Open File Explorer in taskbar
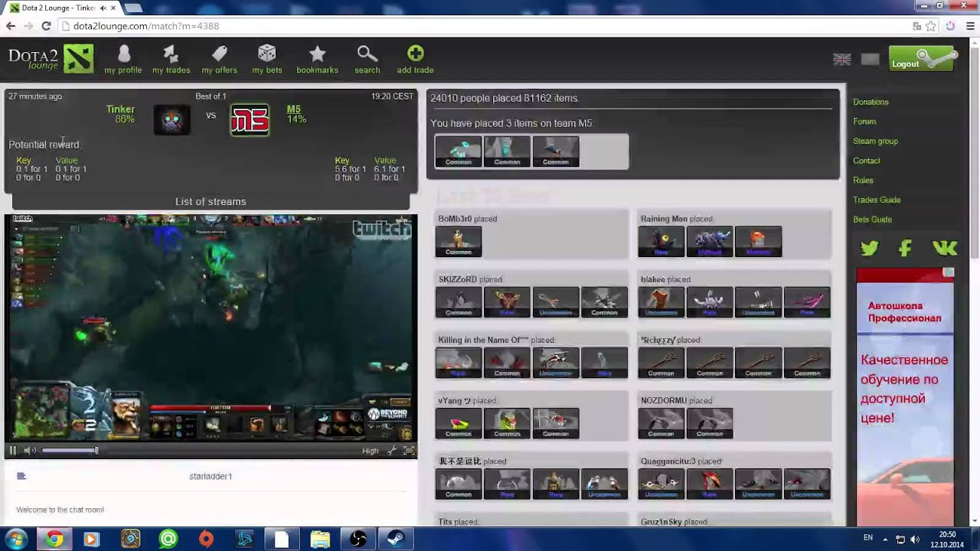The width and height of the screenshot is (980, 551). pos(320,540)
